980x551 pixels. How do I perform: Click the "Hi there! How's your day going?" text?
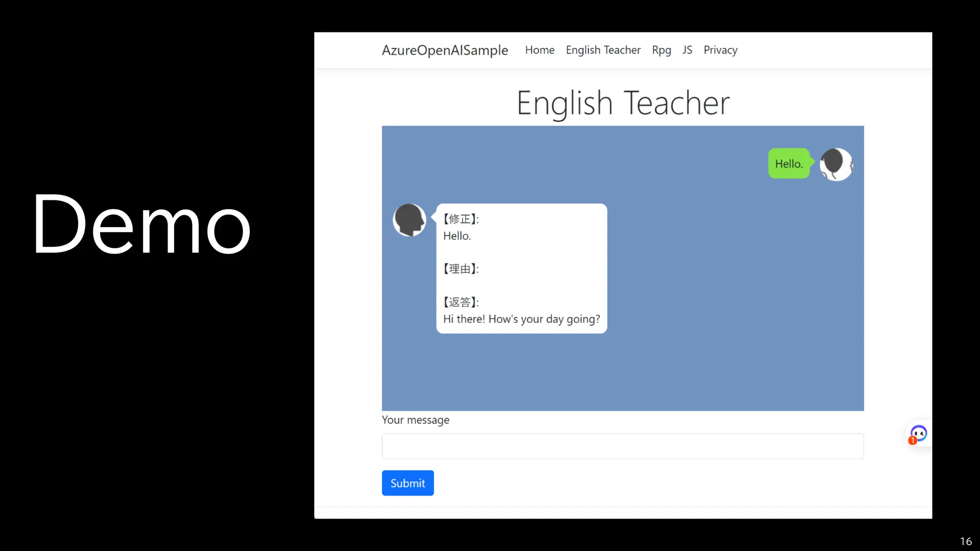[x=521, y=319]
